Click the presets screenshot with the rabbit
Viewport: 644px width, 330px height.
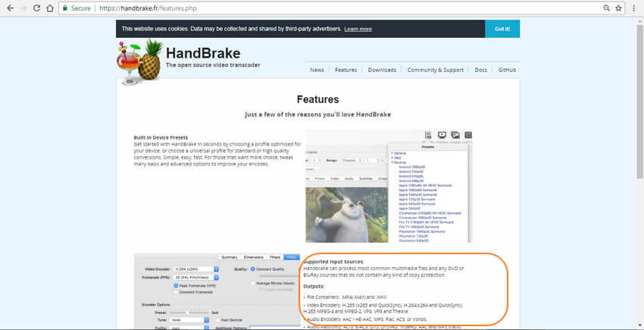click(389, 186)
